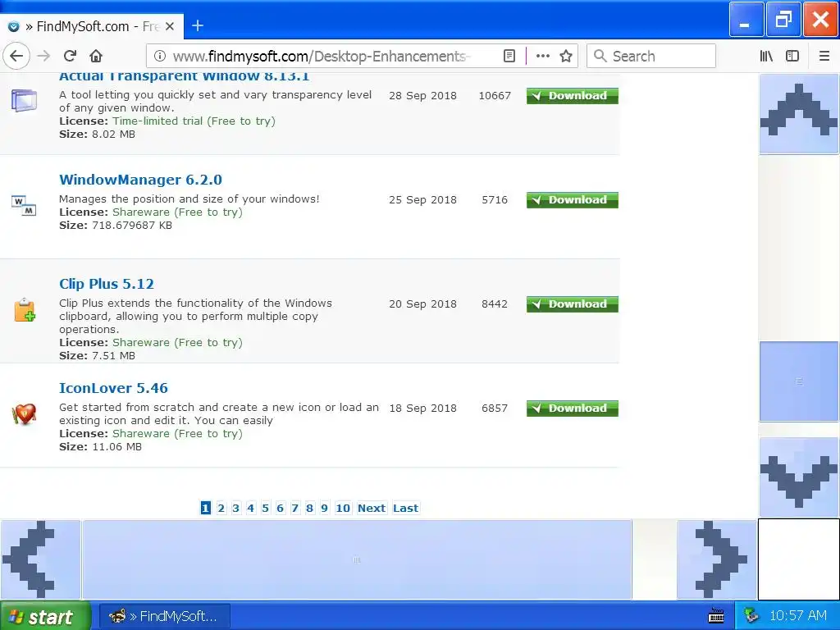Click the forward navigation arrow
Viewport: 840px width, 630px height.
coord(44,56)
